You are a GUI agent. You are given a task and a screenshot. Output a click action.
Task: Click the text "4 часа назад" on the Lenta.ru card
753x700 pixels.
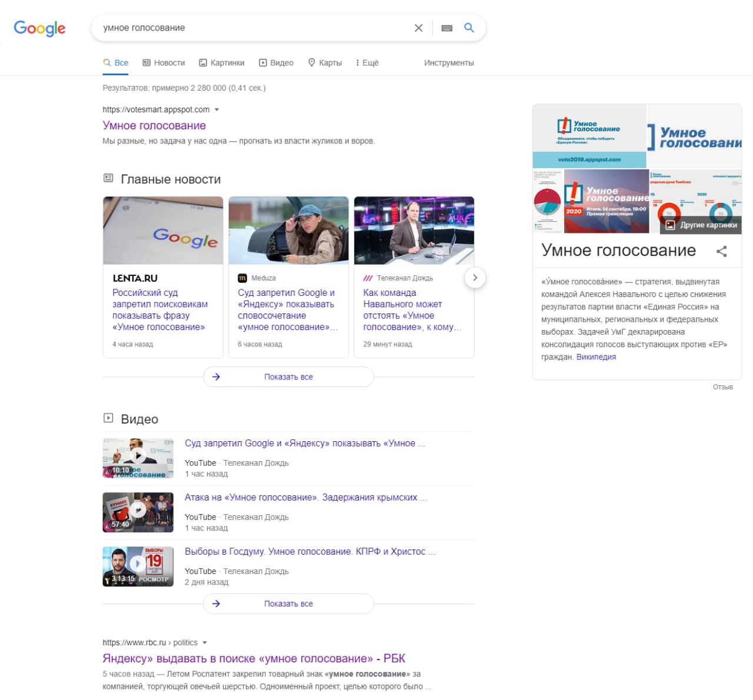[x=132, y=344]
